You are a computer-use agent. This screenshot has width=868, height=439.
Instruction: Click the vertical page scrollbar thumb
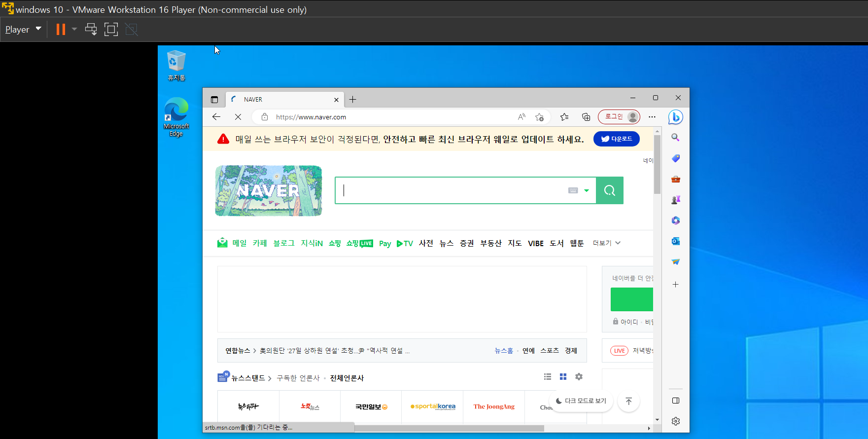click(x=657, y=165)
